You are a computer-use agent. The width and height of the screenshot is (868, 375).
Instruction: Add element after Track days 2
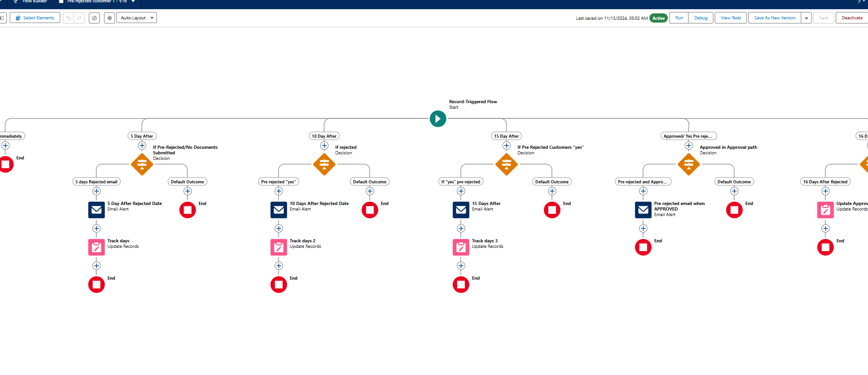click(279, 266)
